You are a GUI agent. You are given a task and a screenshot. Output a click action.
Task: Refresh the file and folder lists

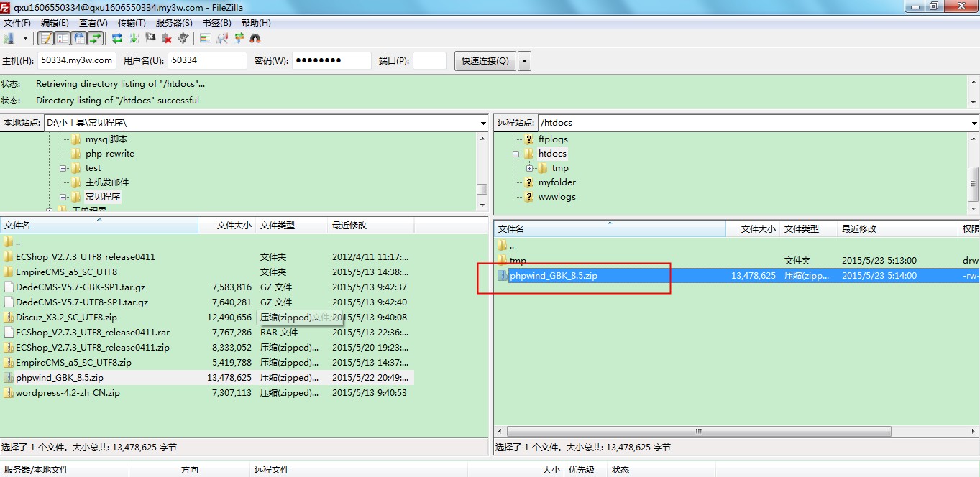(x=117, y=38)
